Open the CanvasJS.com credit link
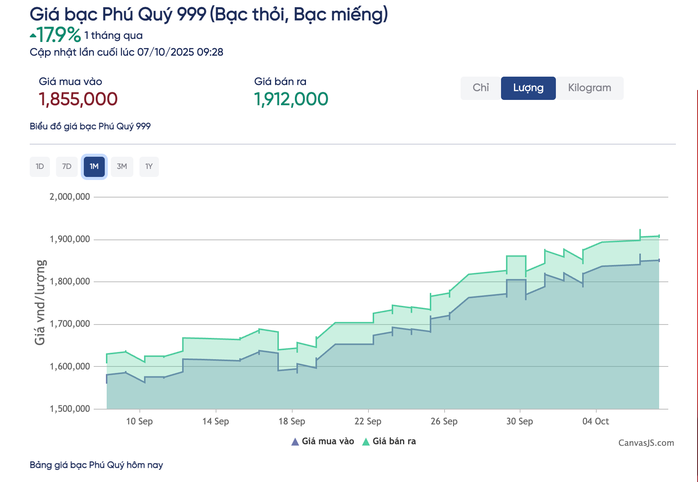 point(645,443)
